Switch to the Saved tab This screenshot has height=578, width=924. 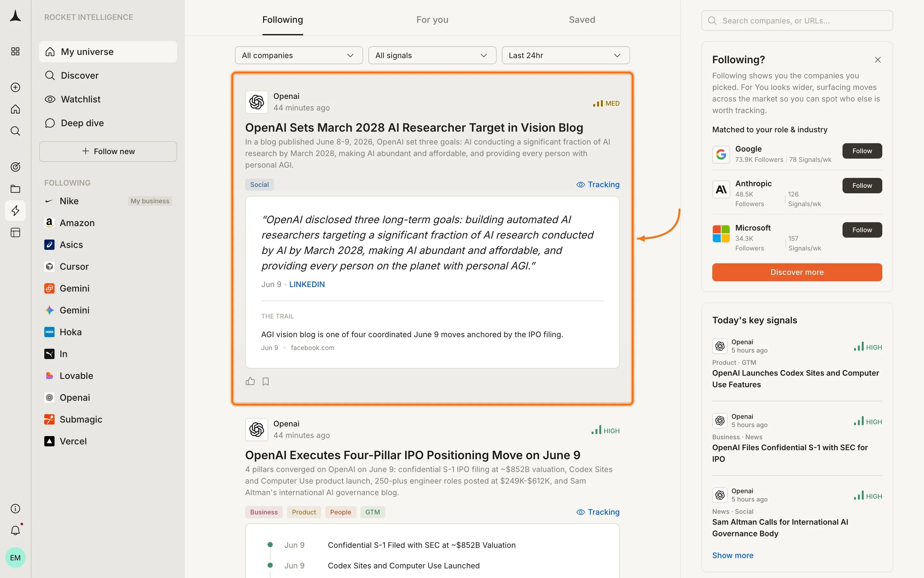point(582,20)
